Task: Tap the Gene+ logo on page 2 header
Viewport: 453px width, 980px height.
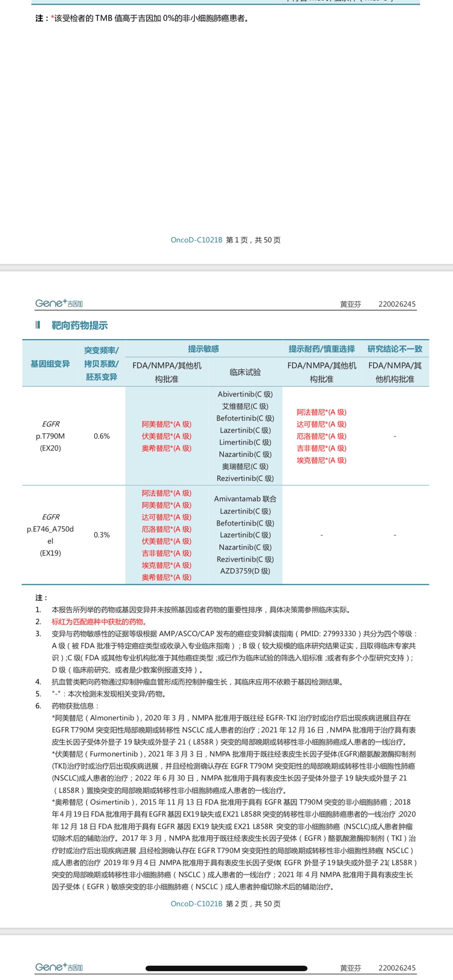Action: (x=59, y=303)
